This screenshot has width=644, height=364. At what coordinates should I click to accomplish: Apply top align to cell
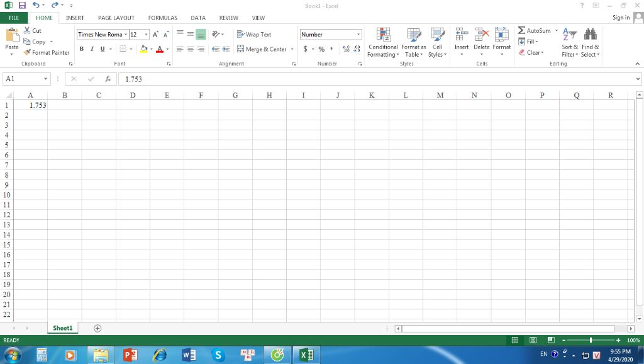tap(180, 34)
